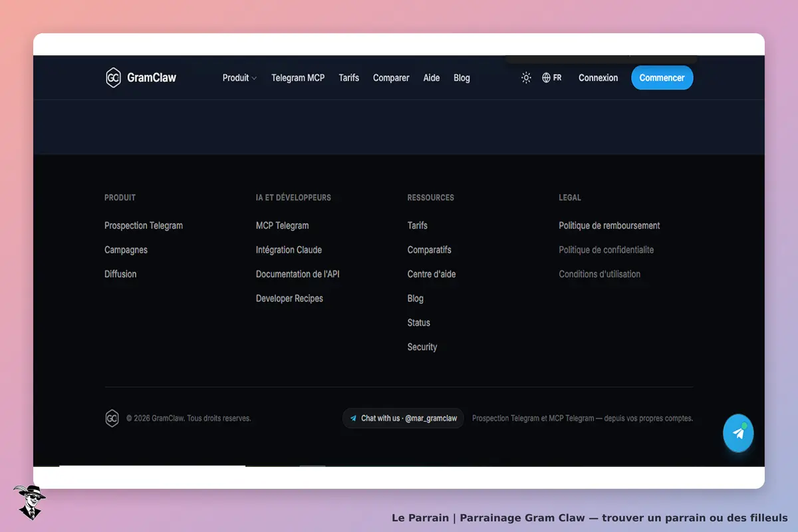This screenshot has height=532, width=798.
Task: Click the Commencer button
Action: point(662,78)
